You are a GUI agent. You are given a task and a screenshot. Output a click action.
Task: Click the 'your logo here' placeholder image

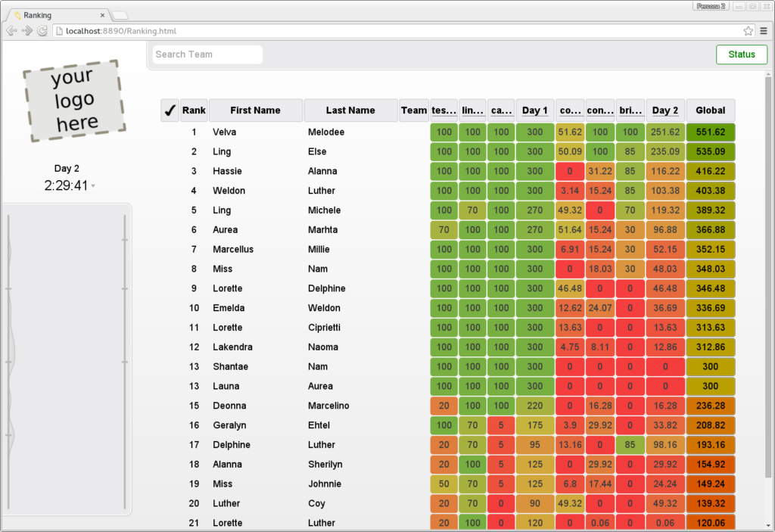[x=73, y=101]
